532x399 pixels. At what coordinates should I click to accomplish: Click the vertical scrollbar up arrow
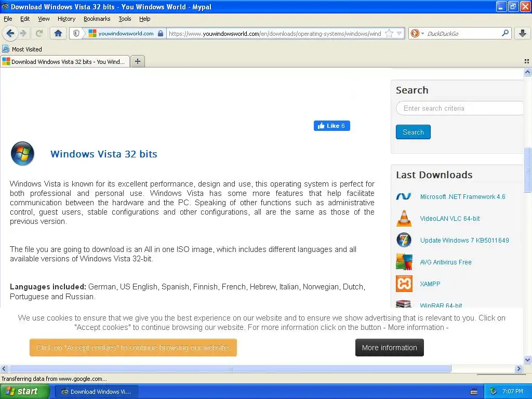pos(527,72)
